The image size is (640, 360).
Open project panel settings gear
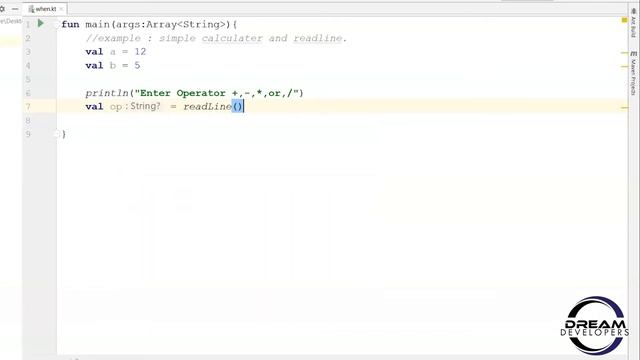point(2,9)
